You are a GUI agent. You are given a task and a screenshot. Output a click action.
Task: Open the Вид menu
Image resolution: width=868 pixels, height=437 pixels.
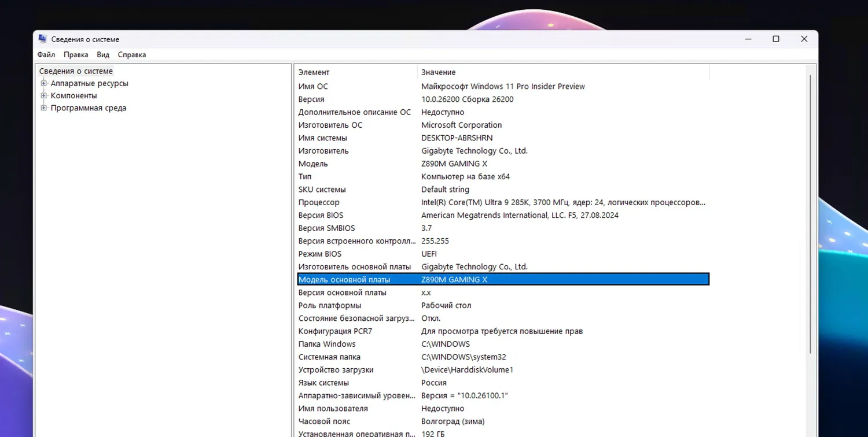pos(103,55)
